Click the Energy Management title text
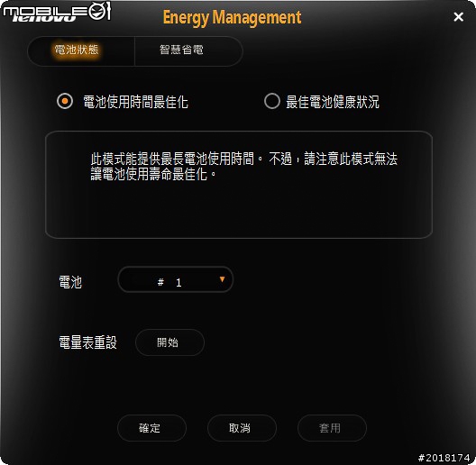Viewport: 476px width, 465px height. (x=233, y=17)
